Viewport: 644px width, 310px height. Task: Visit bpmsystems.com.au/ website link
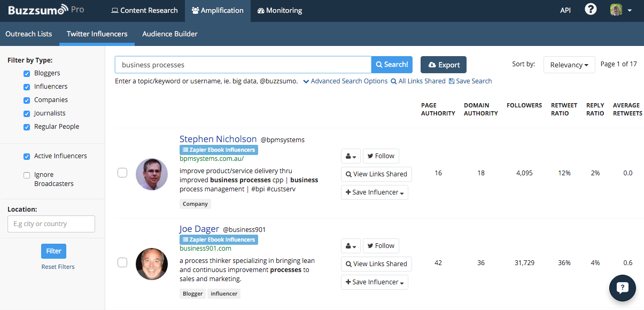tap(212, 159)
